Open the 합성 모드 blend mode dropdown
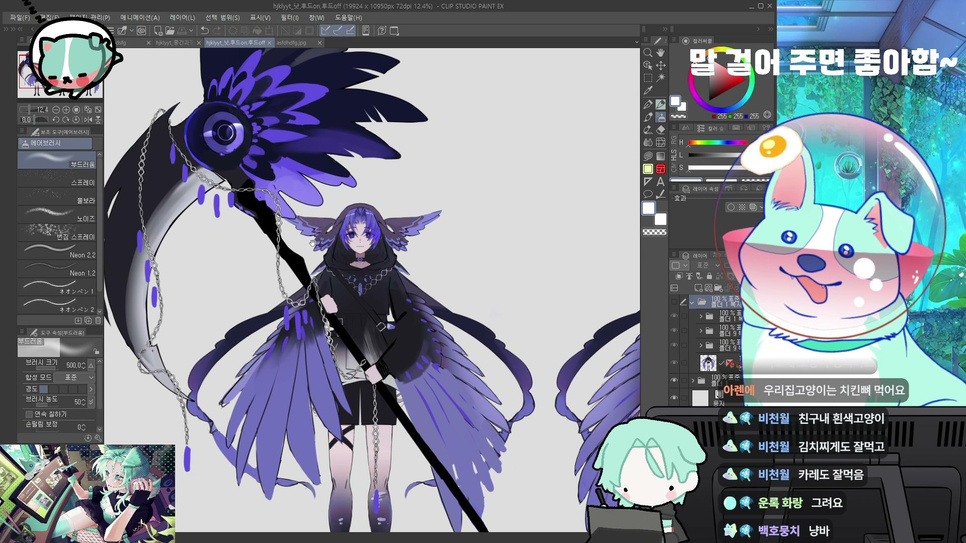The width and height of the screenshot is (966, 543). coord(75,377)
